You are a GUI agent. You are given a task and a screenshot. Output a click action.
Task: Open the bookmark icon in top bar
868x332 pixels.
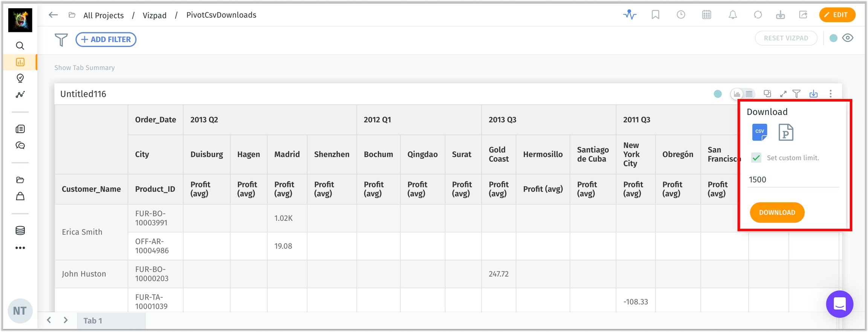click(656, 15)
